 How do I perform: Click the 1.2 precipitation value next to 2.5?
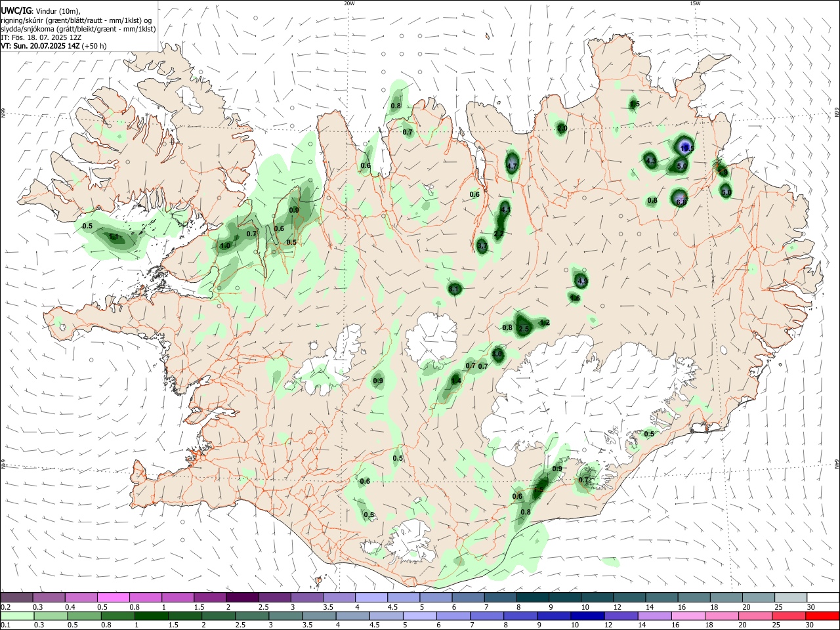pyautogui.click(x=544, y=323)
